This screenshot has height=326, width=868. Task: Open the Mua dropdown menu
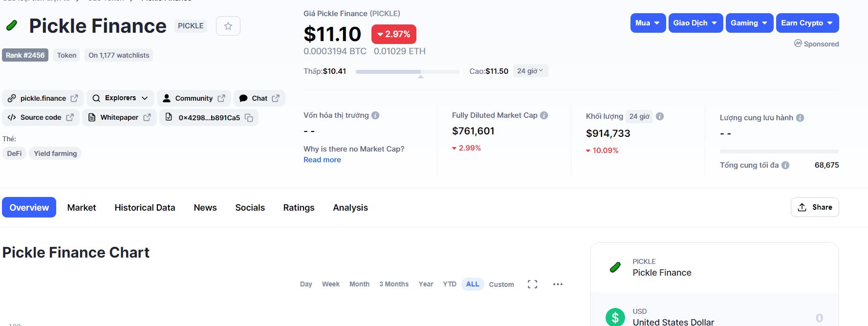(x=648, y=23)
